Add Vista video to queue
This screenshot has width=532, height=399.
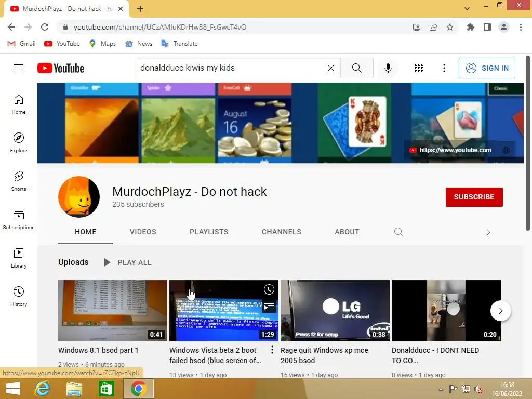[269, 307]
